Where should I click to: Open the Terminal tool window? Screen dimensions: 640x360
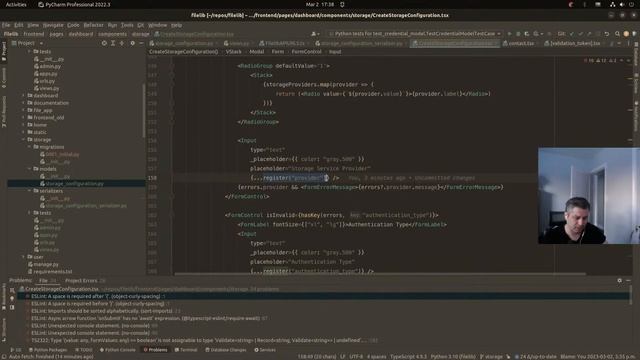point(186,350)
